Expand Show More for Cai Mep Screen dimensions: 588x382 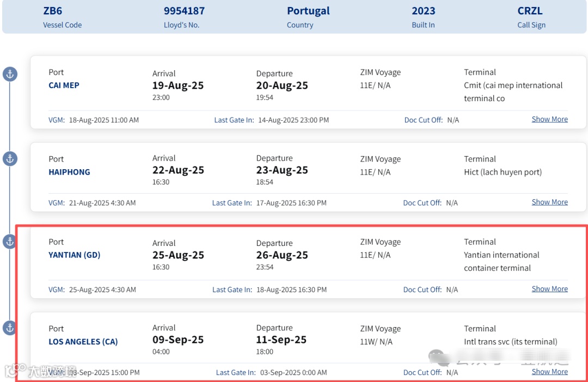coord(549,119)
